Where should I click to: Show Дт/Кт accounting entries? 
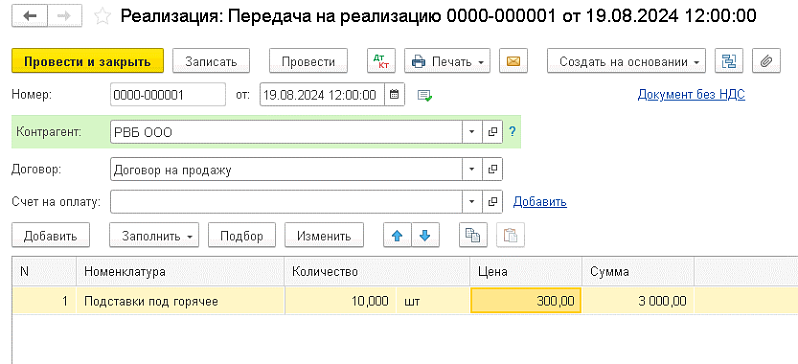tap(381, 62)
